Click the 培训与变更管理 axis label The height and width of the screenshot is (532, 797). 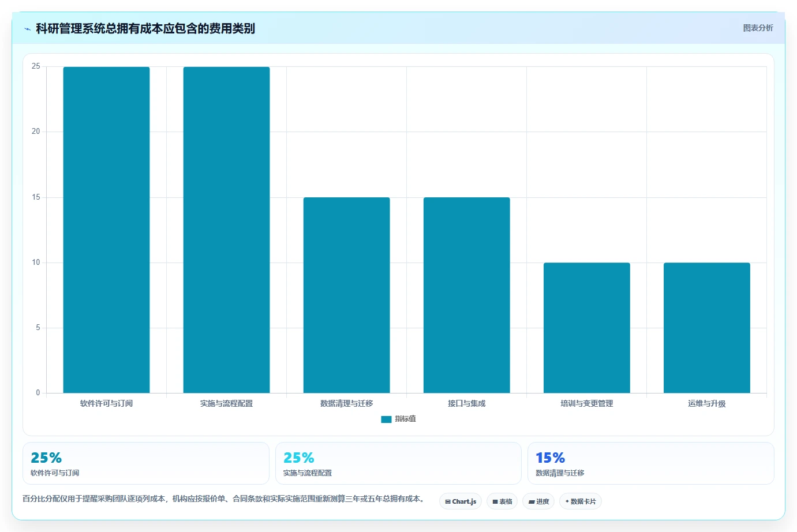586,403
